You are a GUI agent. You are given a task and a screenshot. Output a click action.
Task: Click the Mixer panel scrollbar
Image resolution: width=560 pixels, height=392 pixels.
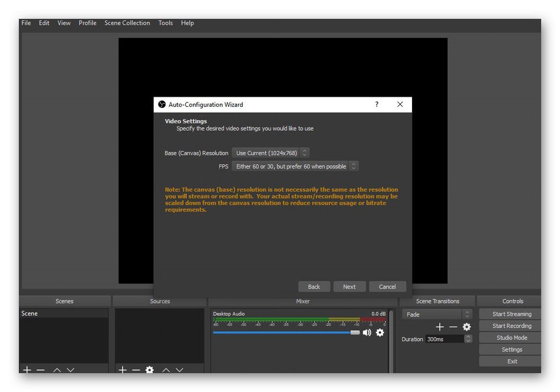click(391, 341)
